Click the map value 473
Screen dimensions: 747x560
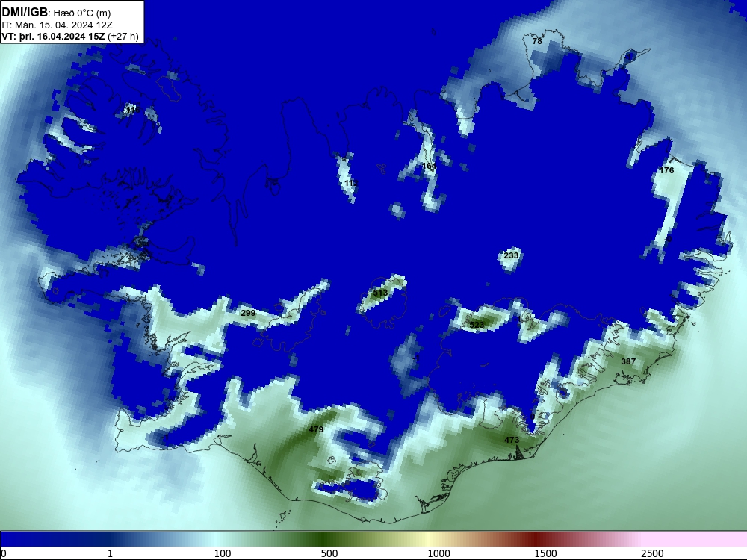coord(512,440)
